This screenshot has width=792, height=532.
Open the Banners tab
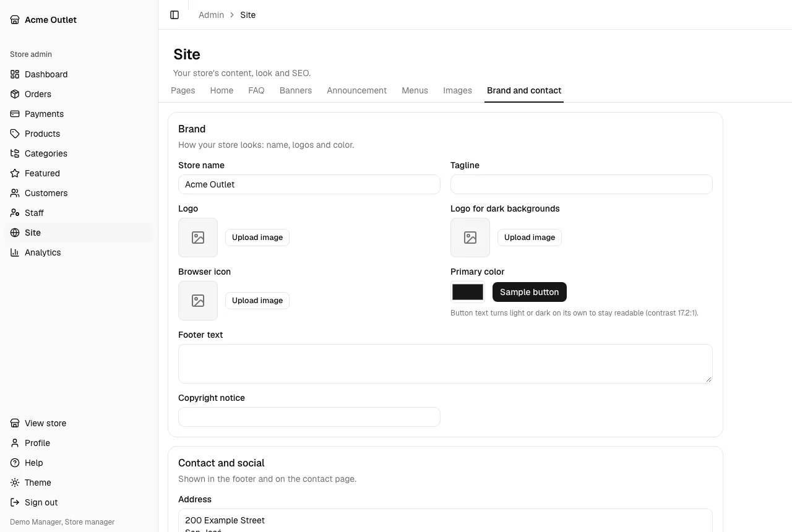coord(296,90)
